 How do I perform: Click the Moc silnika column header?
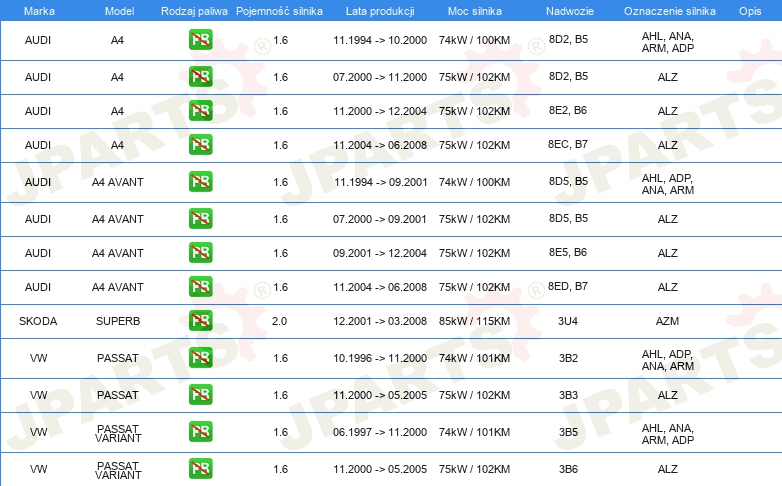[x=475, y=11]
